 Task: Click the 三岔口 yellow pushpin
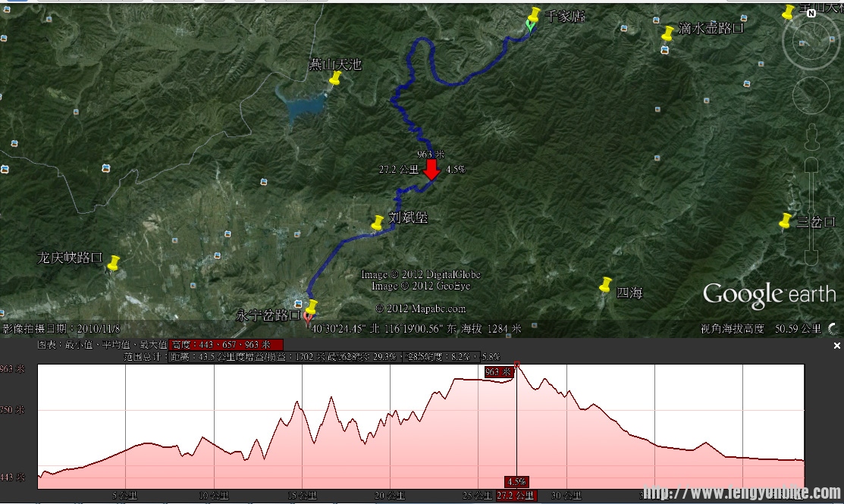click(786, 221)
